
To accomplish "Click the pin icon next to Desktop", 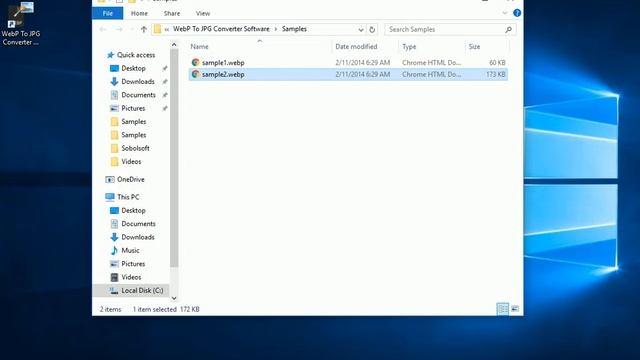I will point(165,68).
